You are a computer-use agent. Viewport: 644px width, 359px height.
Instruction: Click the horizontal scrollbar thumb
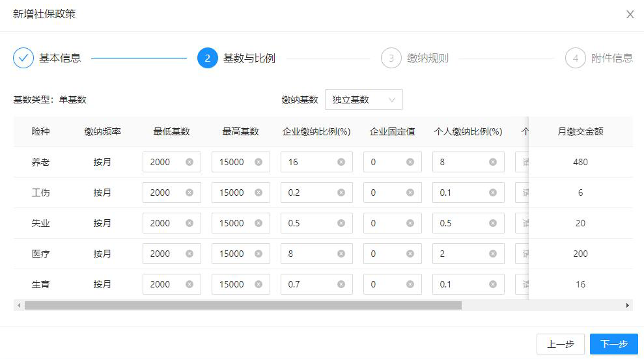tap(242, 305)
